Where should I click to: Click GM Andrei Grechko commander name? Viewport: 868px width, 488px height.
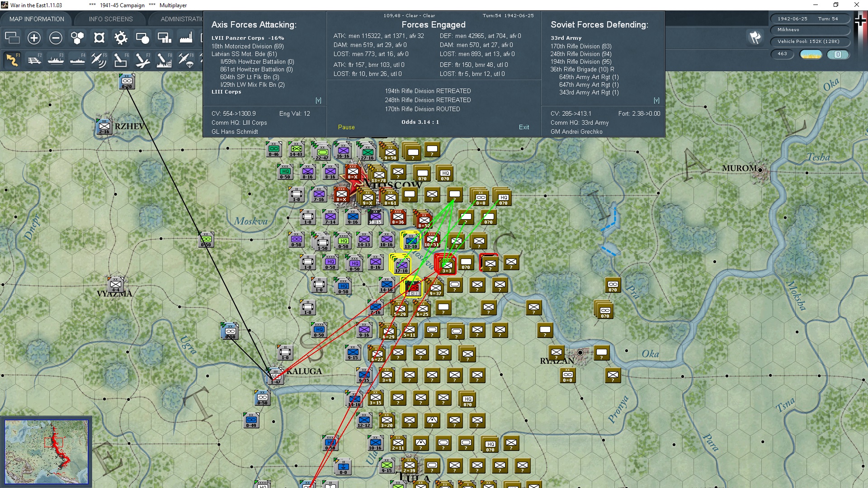coord(576,132)
